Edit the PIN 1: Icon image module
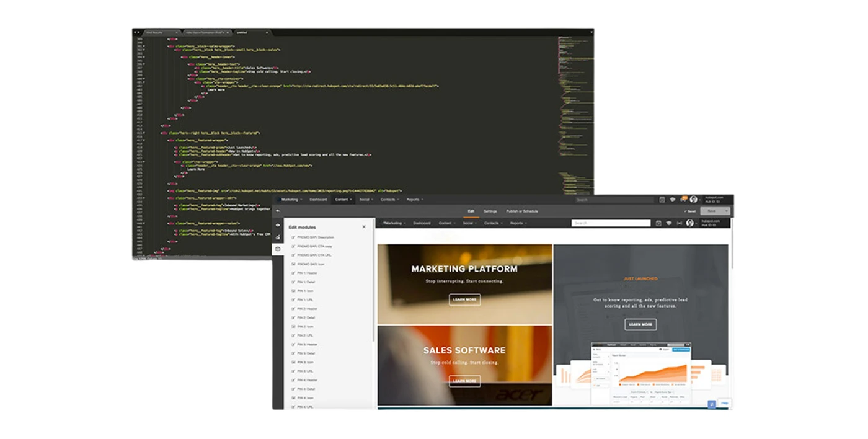The image size is (868, 439). [302, 291]
